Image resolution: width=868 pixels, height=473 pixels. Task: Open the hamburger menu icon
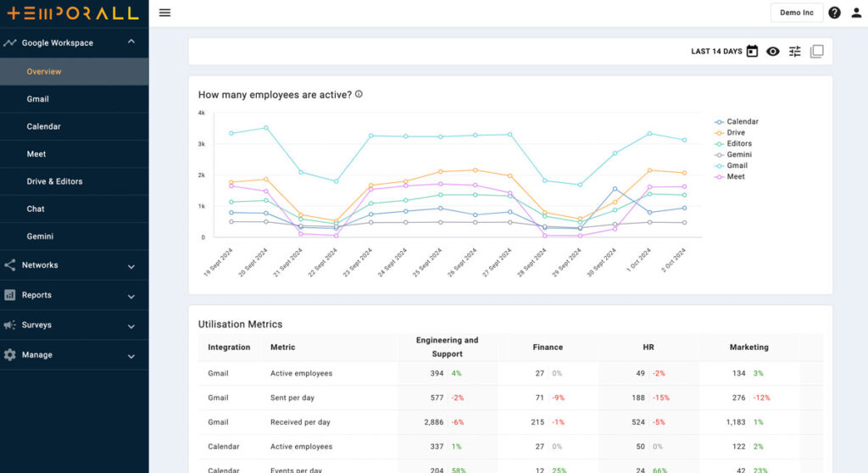[x=165, y=13]
